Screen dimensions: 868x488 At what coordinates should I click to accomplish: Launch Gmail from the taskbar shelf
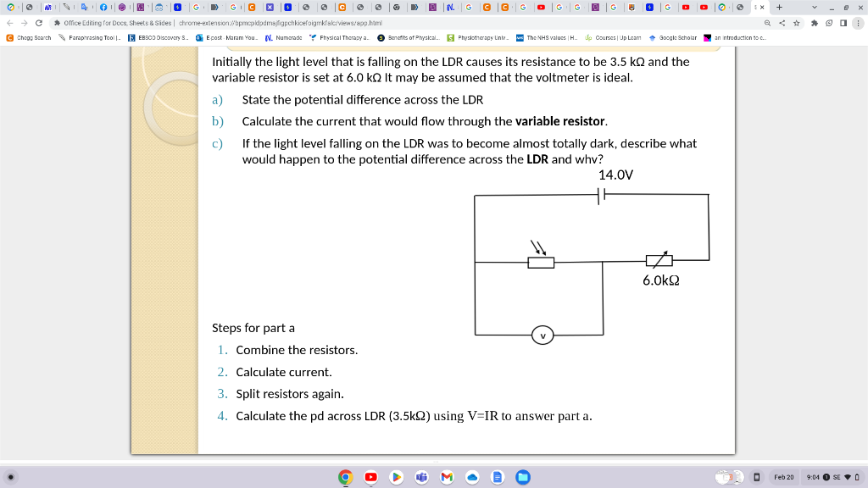coord(447,477)
